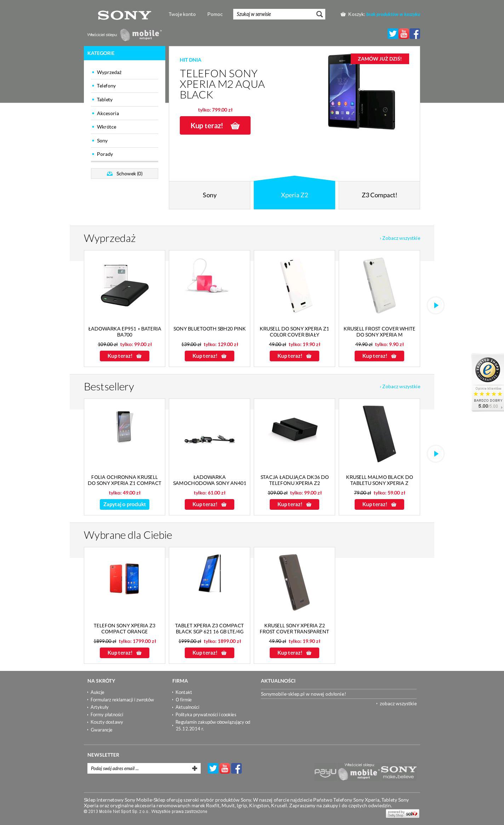Open the Twitter icon in header
This screenshot has width=504, height=825.
(393, 34)
